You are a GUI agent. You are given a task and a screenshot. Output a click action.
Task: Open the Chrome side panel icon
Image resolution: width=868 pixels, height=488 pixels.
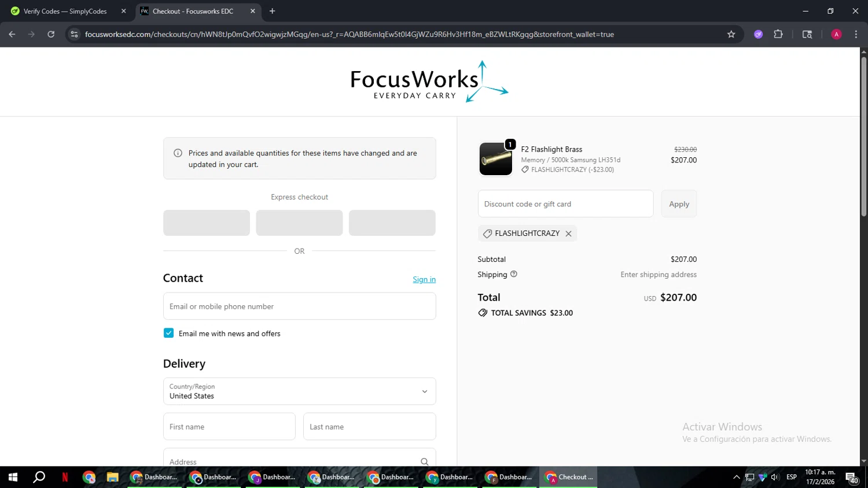pos(807,34)
